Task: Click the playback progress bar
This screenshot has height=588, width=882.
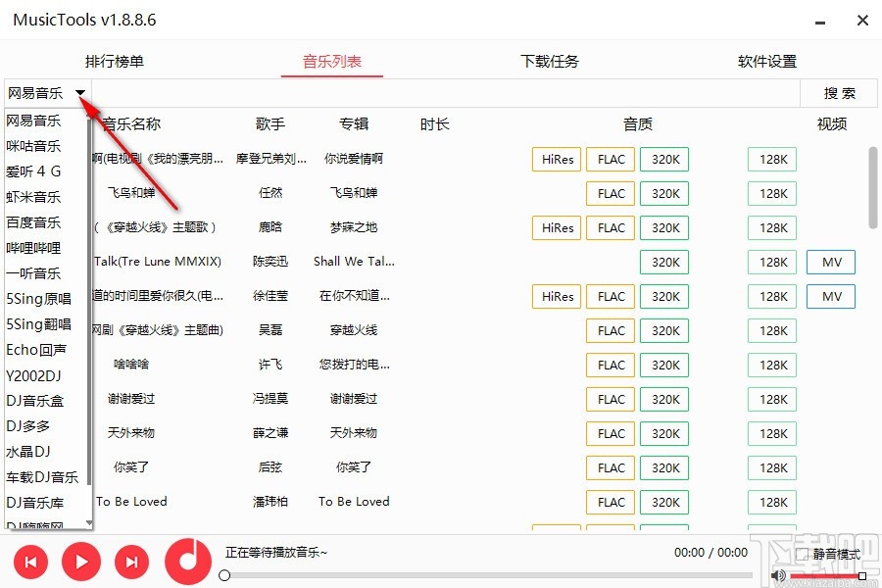Action: pyautogui.click(x=490, y=576)
